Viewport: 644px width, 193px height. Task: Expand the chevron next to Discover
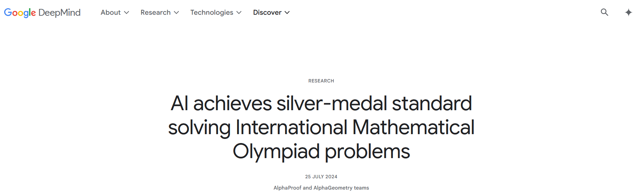coord(287,13)
